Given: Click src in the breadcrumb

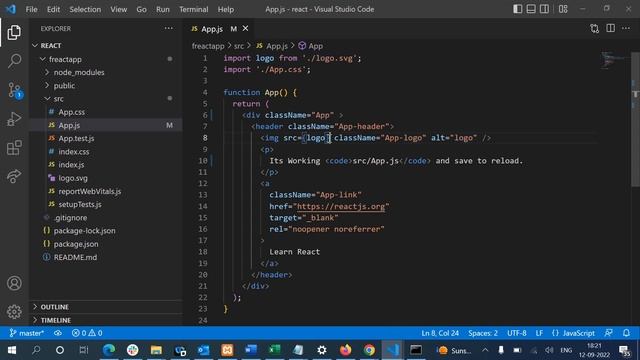Looking at the screenshot, I should pyautogui.click(x=239, y=46).
